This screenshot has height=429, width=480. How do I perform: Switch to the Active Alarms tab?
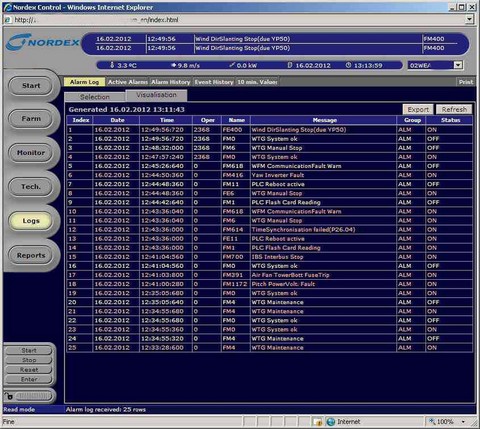[127, 82]
